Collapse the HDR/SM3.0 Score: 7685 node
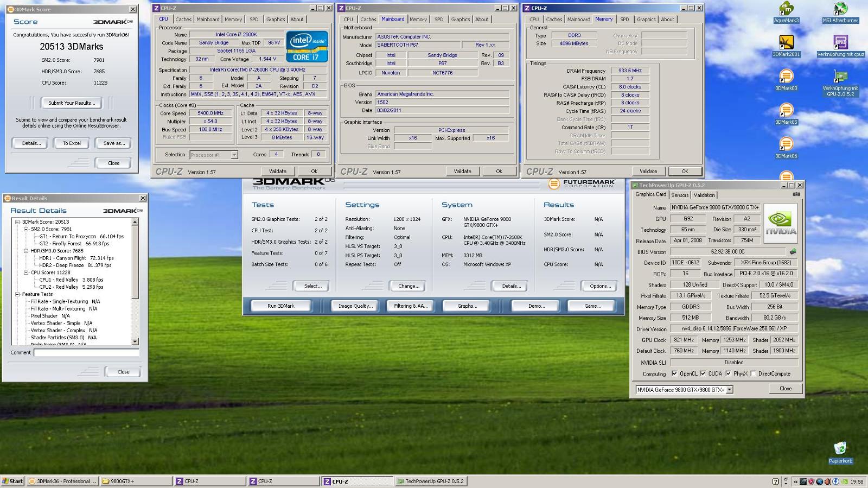 (25, 251)
